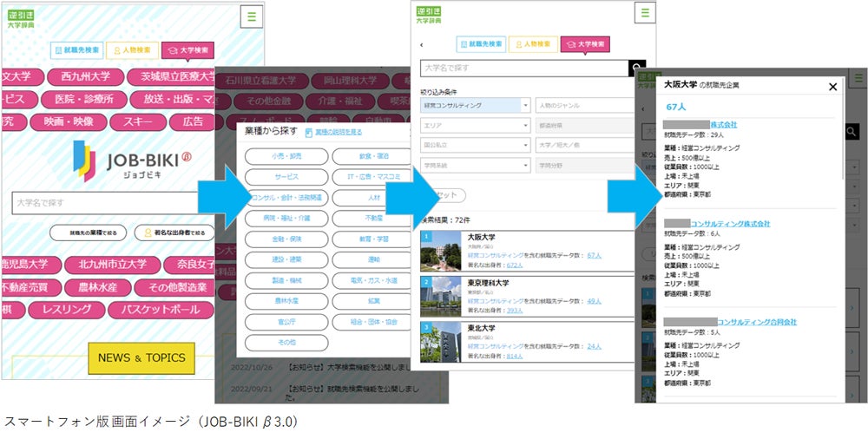This screenshot has width=868, height=439.
Task: Open the 国公私立 dropdown
Action: [476, 145]
